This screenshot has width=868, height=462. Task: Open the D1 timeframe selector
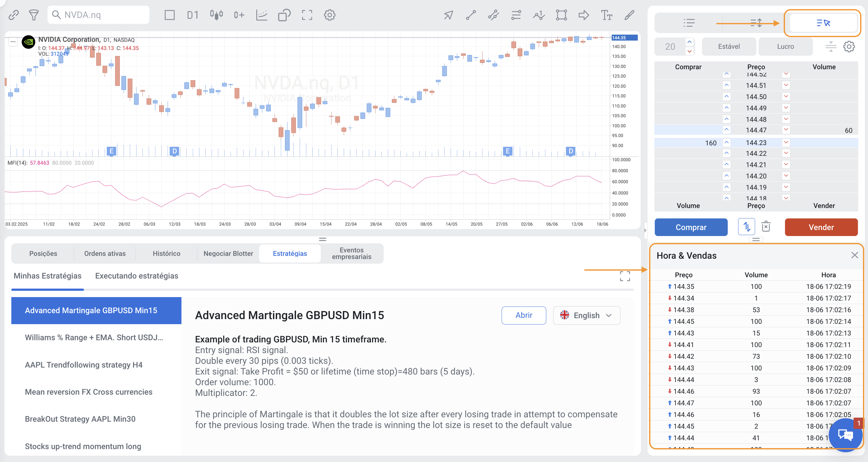192,15
